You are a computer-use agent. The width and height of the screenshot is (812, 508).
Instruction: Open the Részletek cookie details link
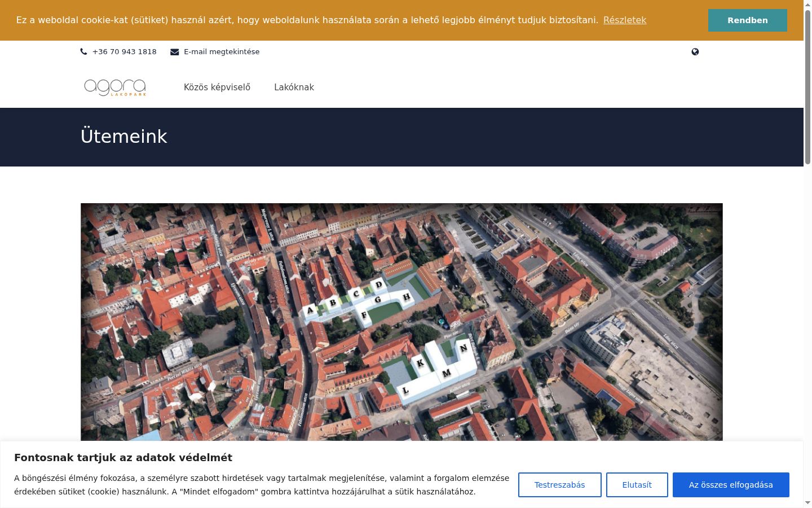pyautogui.click(x=625, y=20)
